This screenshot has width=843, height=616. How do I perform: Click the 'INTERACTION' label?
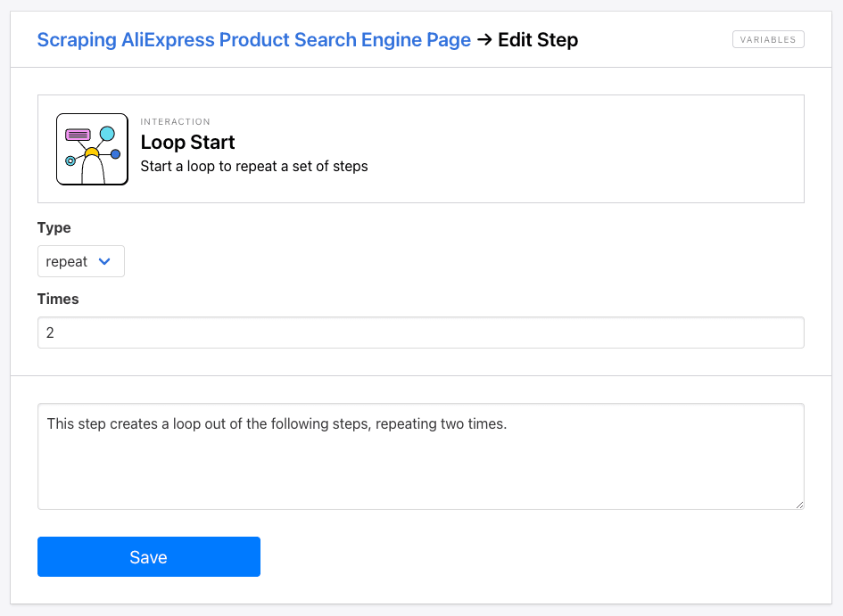pos(175,122)
